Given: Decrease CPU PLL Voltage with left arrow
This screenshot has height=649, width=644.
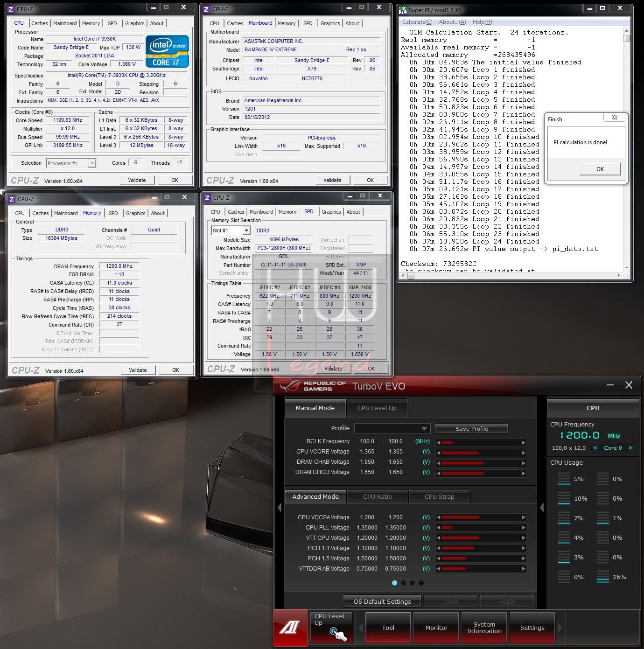Looking at the screenshot, I should [x=439, y=527].
